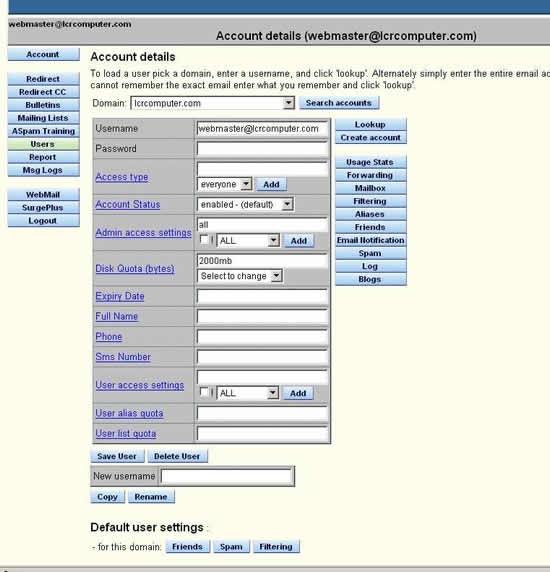Viewport: 550px width, 572px height.
Task: Open the Admin access settings link
Action: [x=143, y=233]
